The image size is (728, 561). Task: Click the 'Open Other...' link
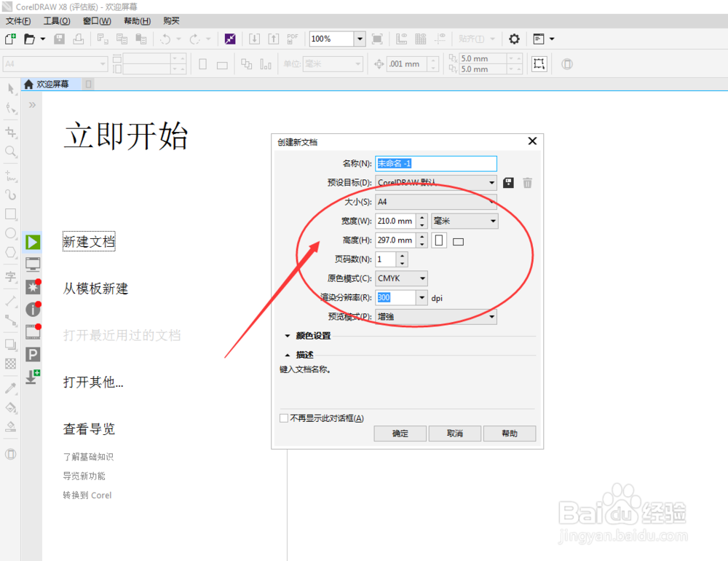(93, 382)
